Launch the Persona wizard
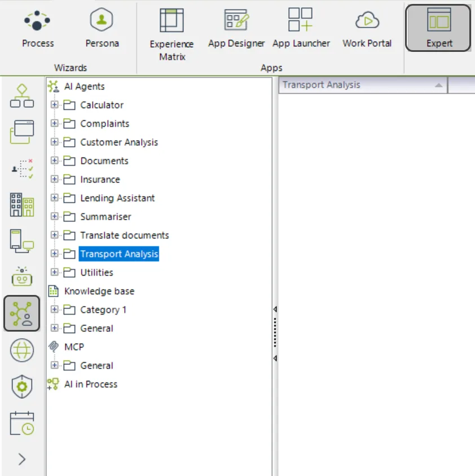This screenshot has width=475, height=476. tap(102, 29)
